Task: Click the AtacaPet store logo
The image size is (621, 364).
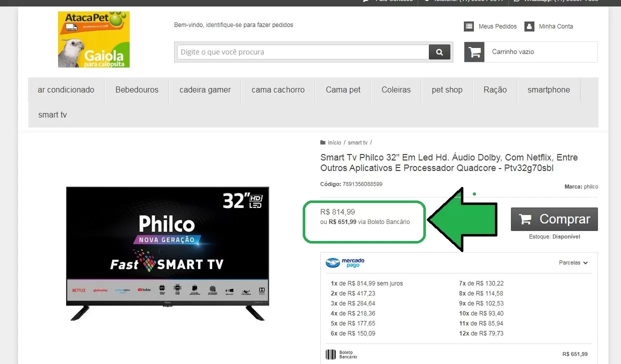Action: (94, 39)
